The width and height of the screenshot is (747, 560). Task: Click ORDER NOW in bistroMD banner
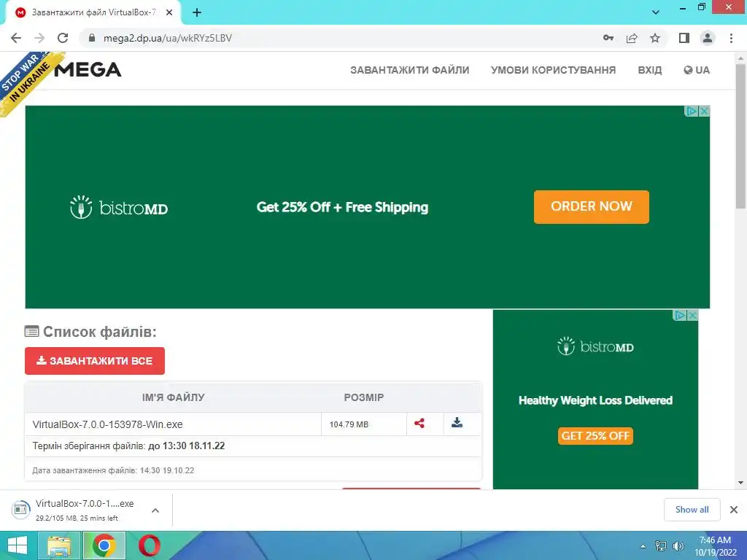591,206
